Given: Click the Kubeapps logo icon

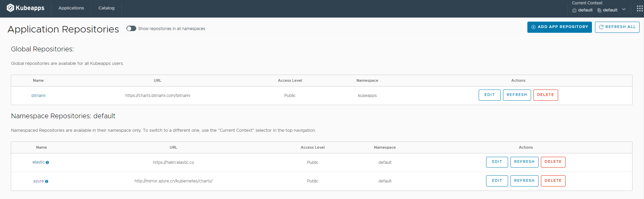Looking at the screenshot, I should click(x=10, y=8).
